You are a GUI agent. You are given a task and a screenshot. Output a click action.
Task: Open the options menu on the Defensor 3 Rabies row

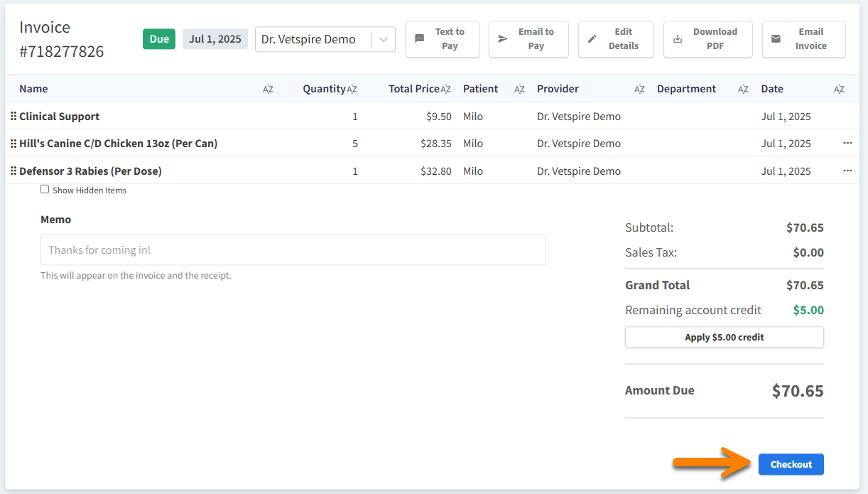(847, 171)
